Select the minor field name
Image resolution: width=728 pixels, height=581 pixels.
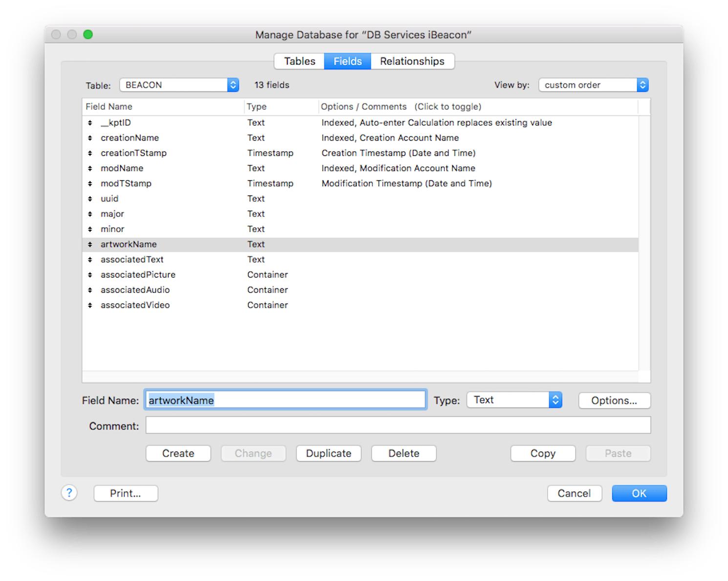pyautogui.click(x=112, y=229)
